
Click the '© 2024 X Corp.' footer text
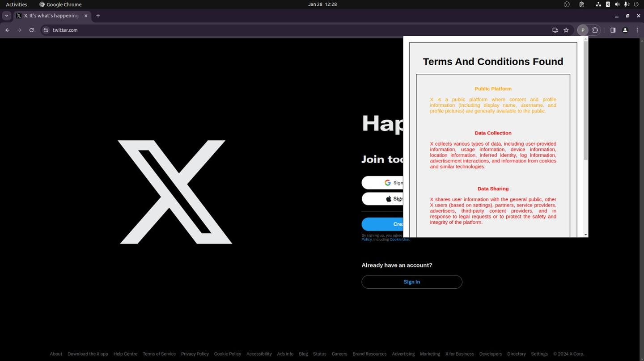tap(568, 354)
